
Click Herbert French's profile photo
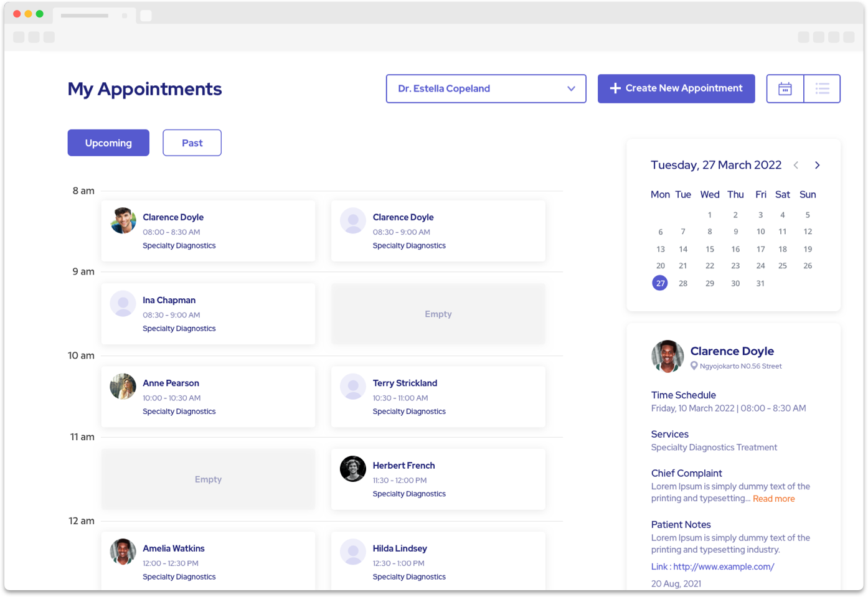click(x=353, y=469)
